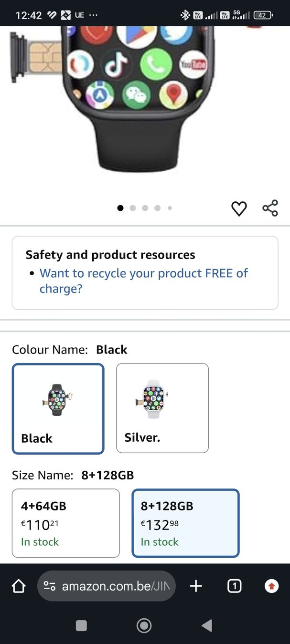Tap Android home circle button
This screenshot has width=290, height=644.
[x=144, y=625]
